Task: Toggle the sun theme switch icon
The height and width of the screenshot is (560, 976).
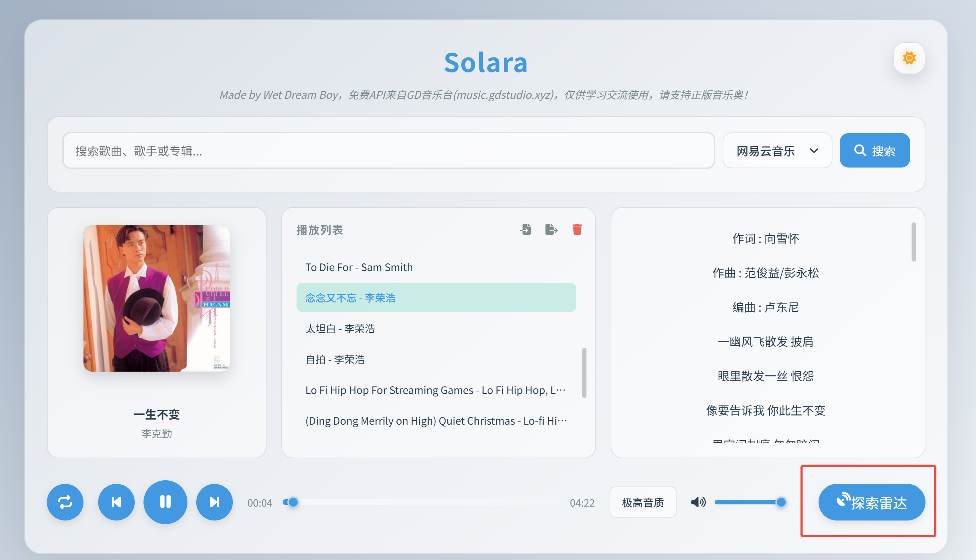Action: coord(909,58)
